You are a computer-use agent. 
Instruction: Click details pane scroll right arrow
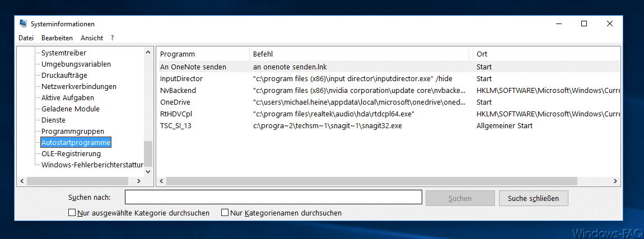[615, 181]
